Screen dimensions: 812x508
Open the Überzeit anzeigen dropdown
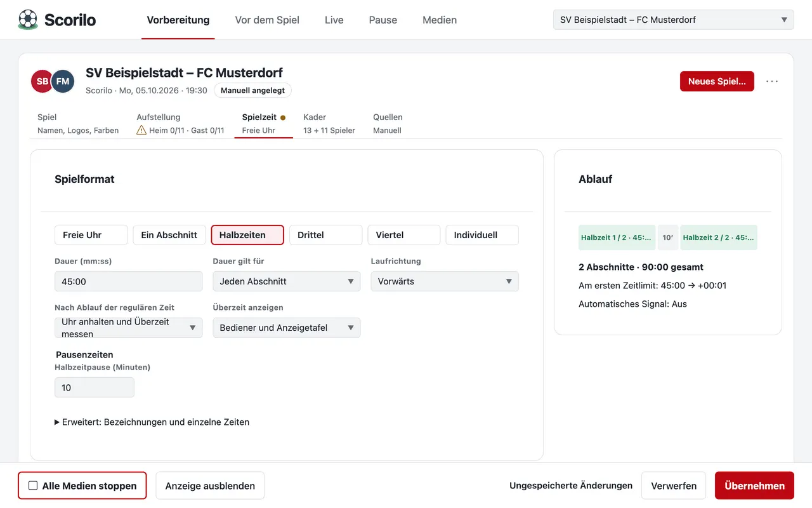[x=286, y=328]
